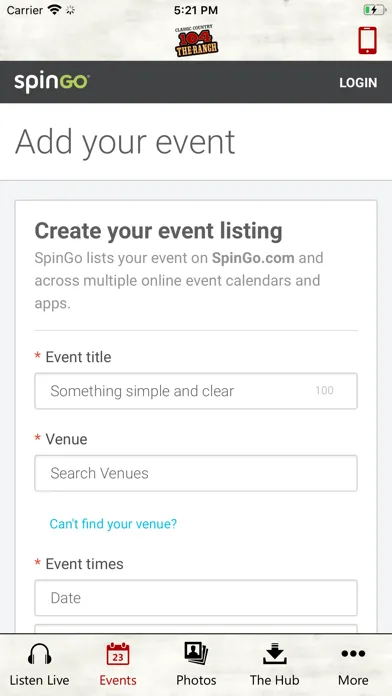Open the More three-dots menu
Image resolution: width=392 pixels, height=696 pixels.
click(x=353, y=653)
